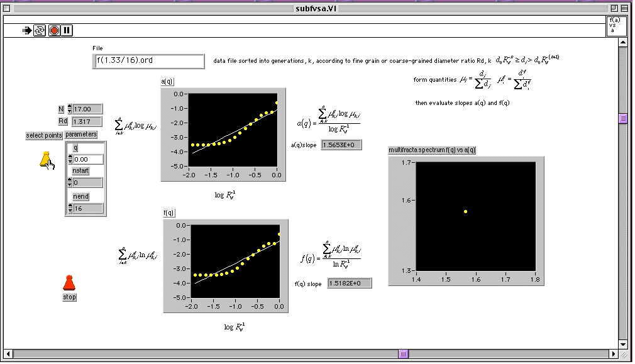Click the VI icon pane at top right
This screenshot has width=635, height=364.
[615, 25]
